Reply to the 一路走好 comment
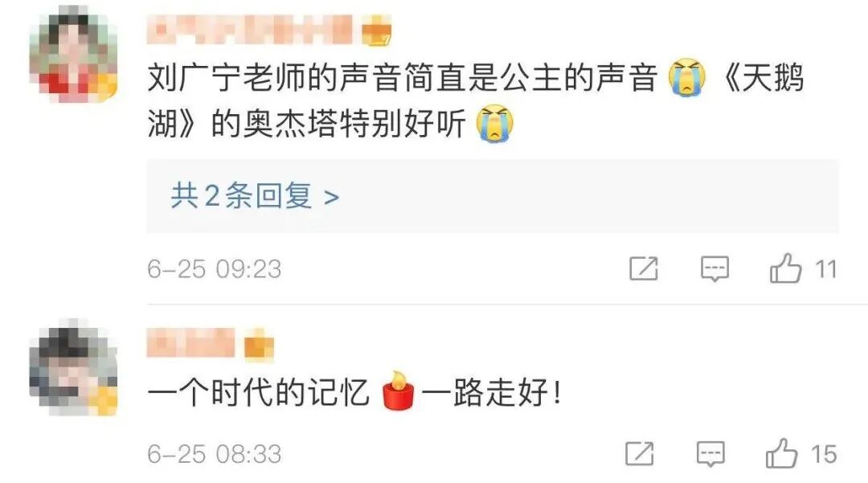The image size is (868, 483). click(x=710, y=454)
